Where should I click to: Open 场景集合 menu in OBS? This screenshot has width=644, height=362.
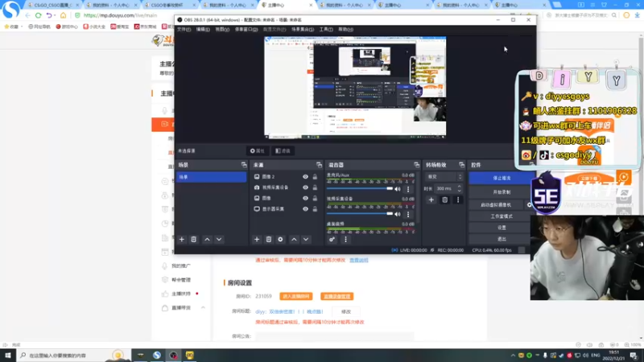pyautogui.click(x=303, y=30)
